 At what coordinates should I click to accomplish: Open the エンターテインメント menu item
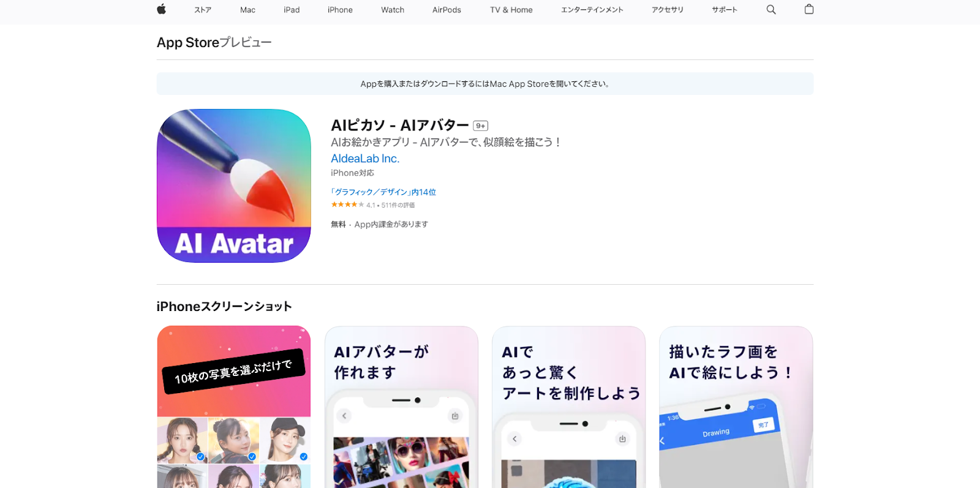592,10
